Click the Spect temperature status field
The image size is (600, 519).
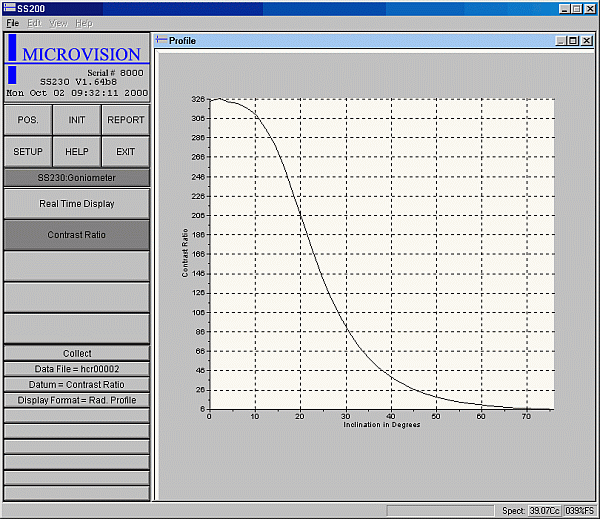[x=545, y=510]
